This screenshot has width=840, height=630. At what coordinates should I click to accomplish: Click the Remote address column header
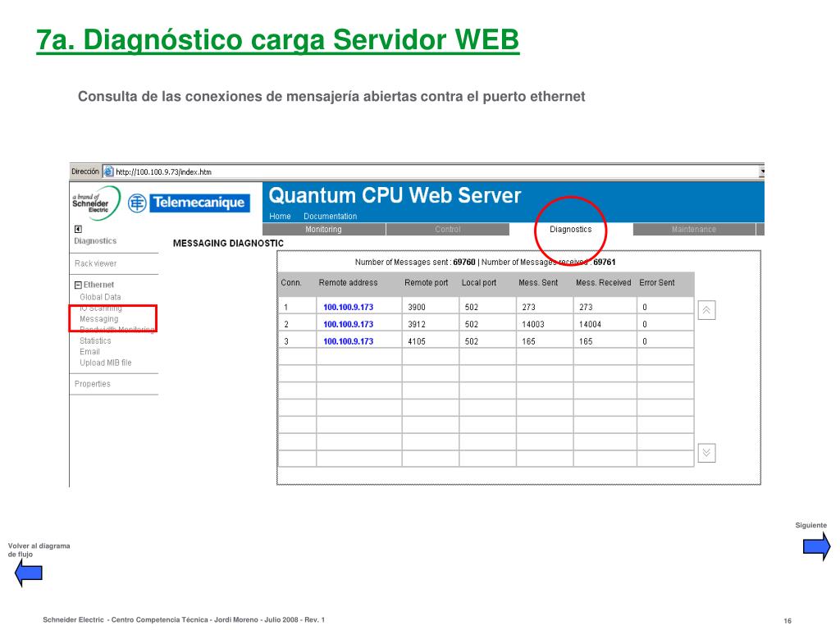tap(348, 283)
